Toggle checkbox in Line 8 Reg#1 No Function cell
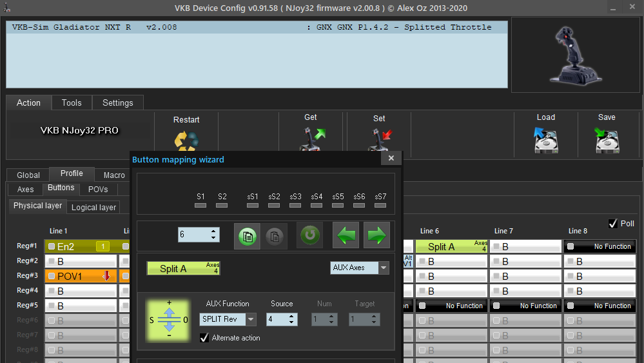The image size is (644, 363). click(x=571, y=246)
